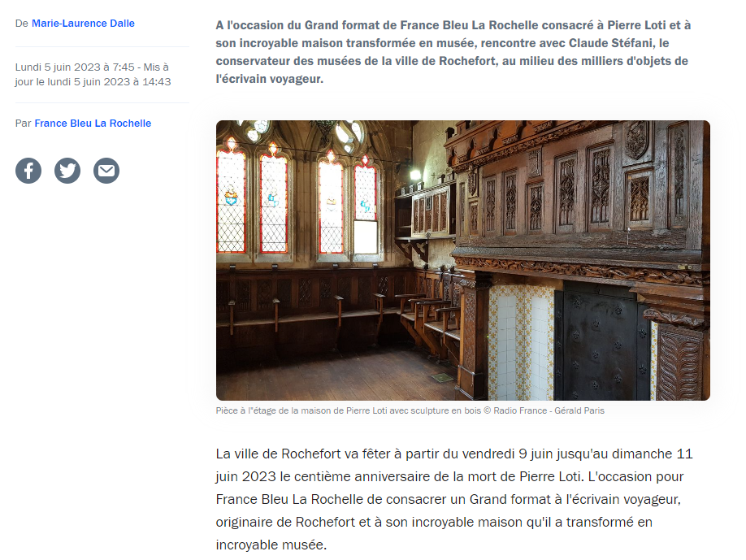The height and width of the screenshot is (560, 746).
Task: Click the words 'l'écrivain voyageur.' ending the intro
Action: [x=269, y=79]
